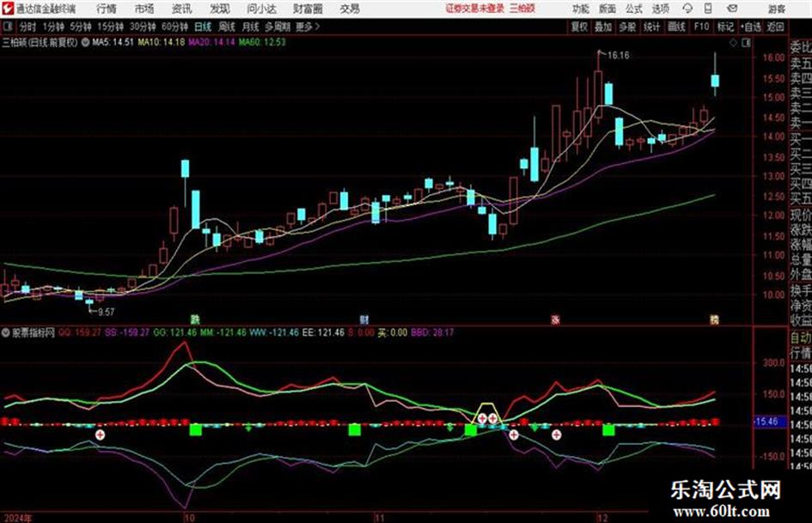
Task: Click the first green square signal in indicator
Action: click(x=196, y=429)
